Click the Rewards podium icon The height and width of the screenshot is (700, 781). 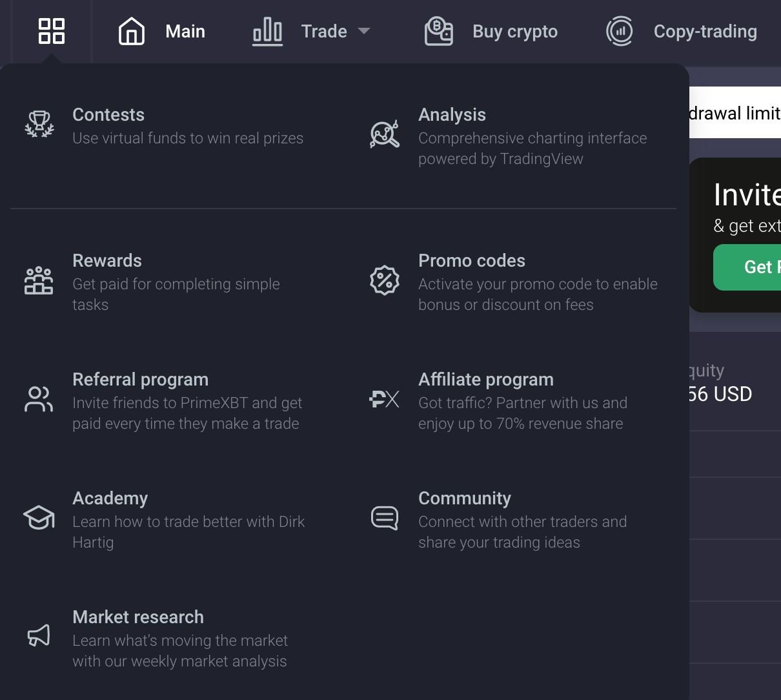(x=39, y=281)
